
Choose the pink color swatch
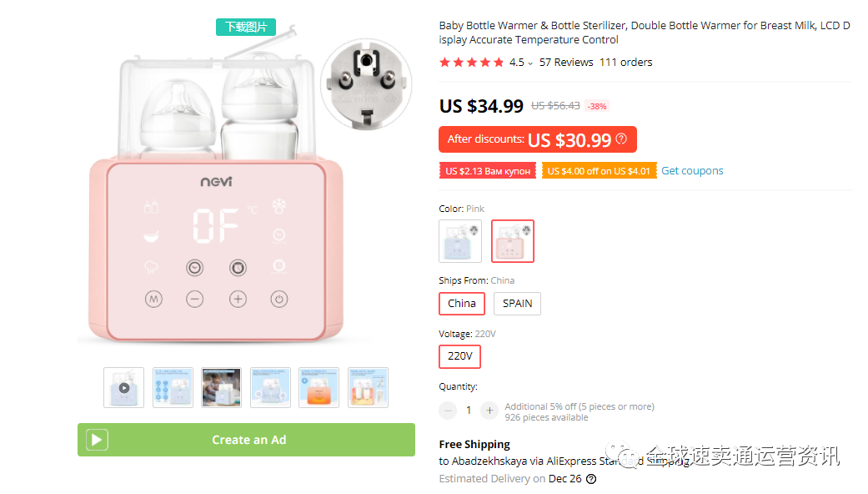[513, 240]
